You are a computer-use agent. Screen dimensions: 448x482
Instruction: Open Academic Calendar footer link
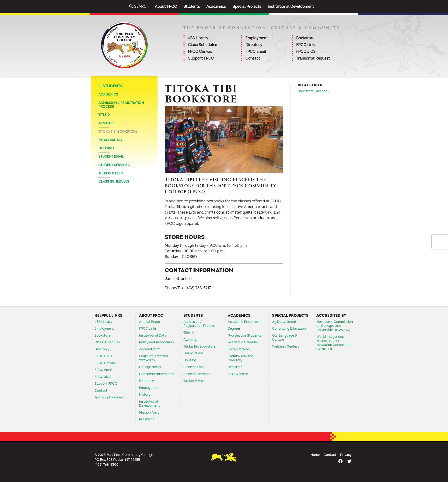pos(243,342)
